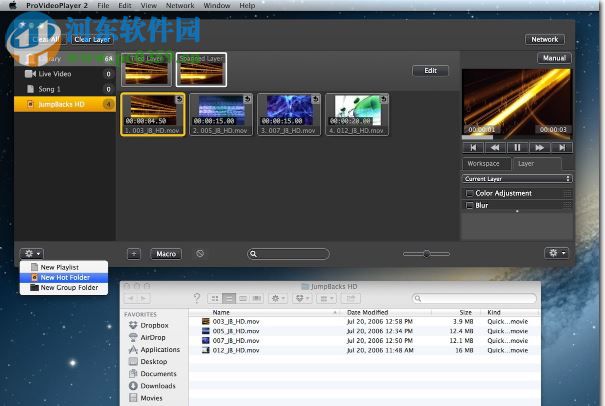This screenshot has width=605, height=406.
Task: Pause the preview playback
Action: coord(517,147)
